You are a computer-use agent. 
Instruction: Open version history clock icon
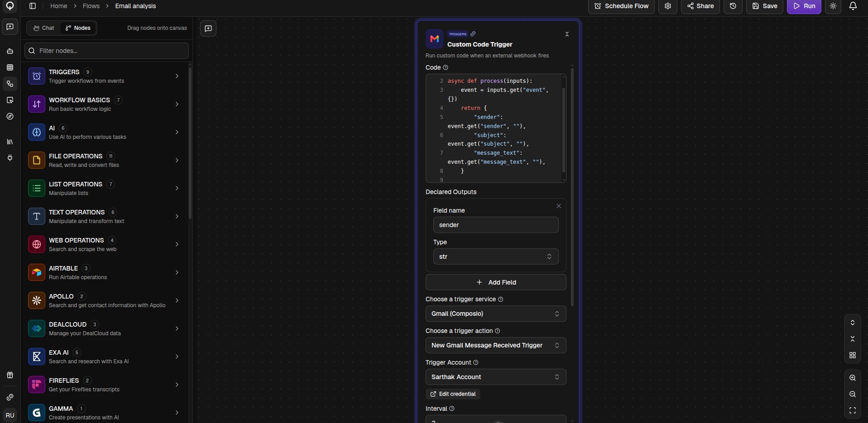click(x=733, y=6)
